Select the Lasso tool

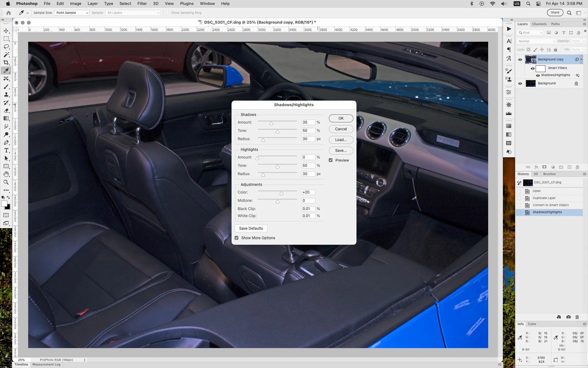point(6,47)
